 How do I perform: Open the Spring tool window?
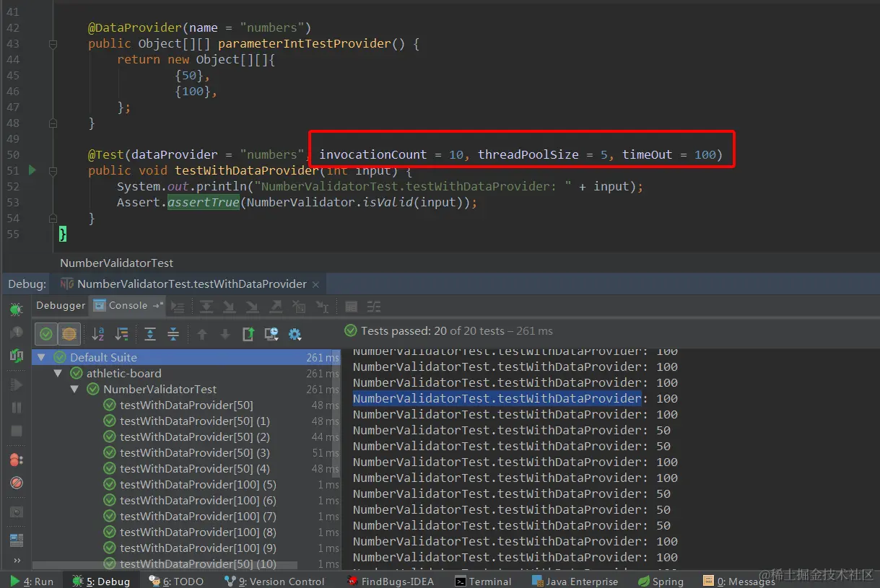coord(661,581)
